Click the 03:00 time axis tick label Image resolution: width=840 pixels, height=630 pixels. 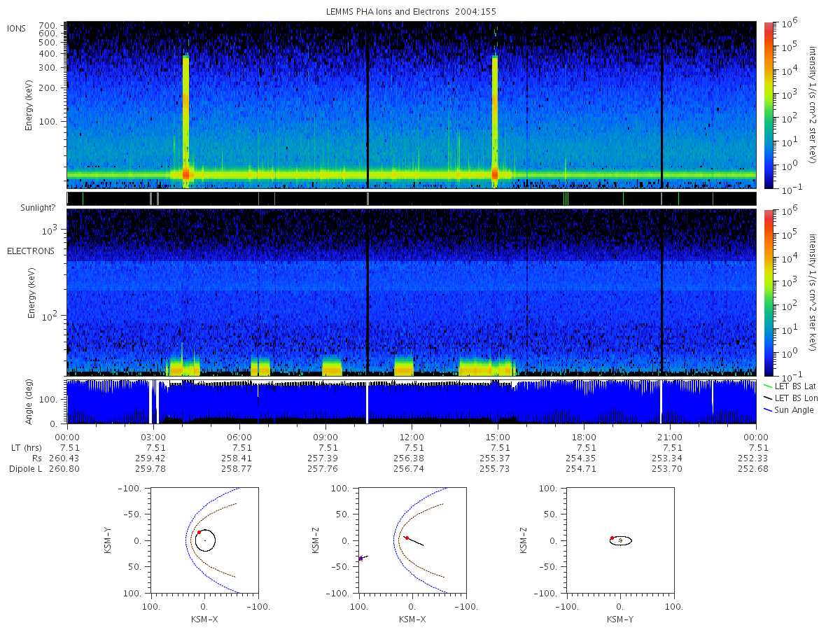tap(153, 436)
